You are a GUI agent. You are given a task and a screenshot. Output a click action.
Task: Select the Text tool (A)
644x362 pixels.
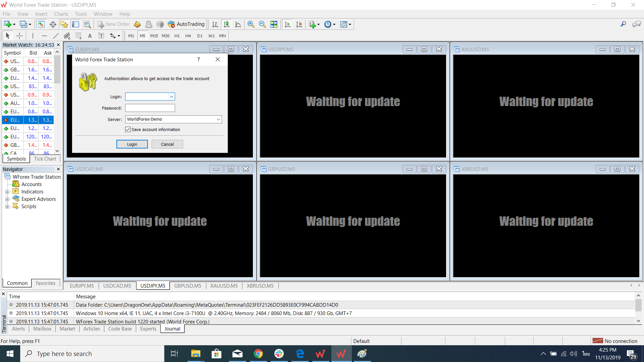point(90,36)
